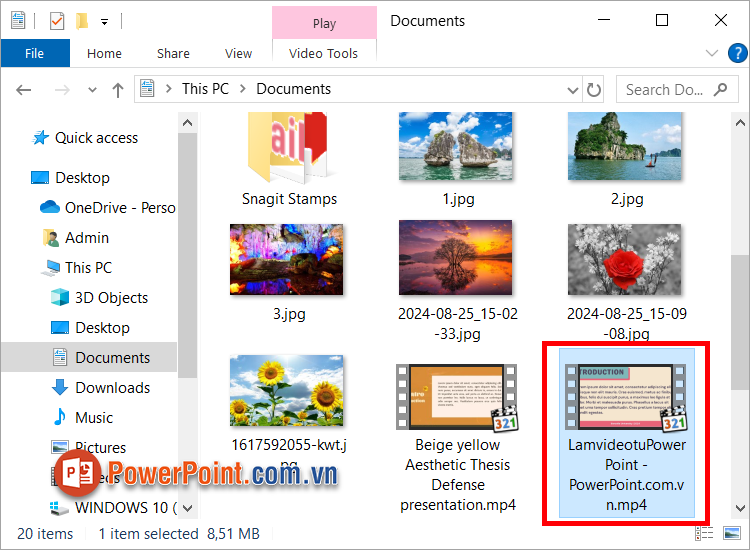Click Documents in the address path

(294, 88)
